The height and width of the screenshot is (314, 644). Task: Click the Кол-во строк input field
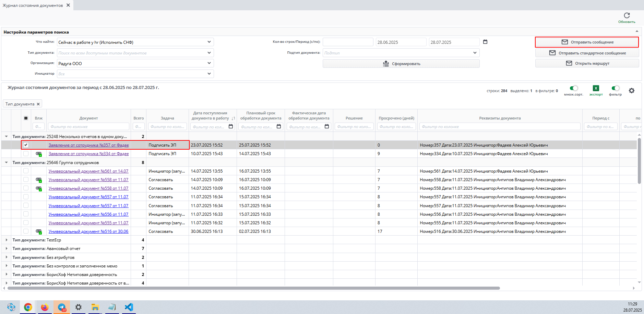coord(348,42)
